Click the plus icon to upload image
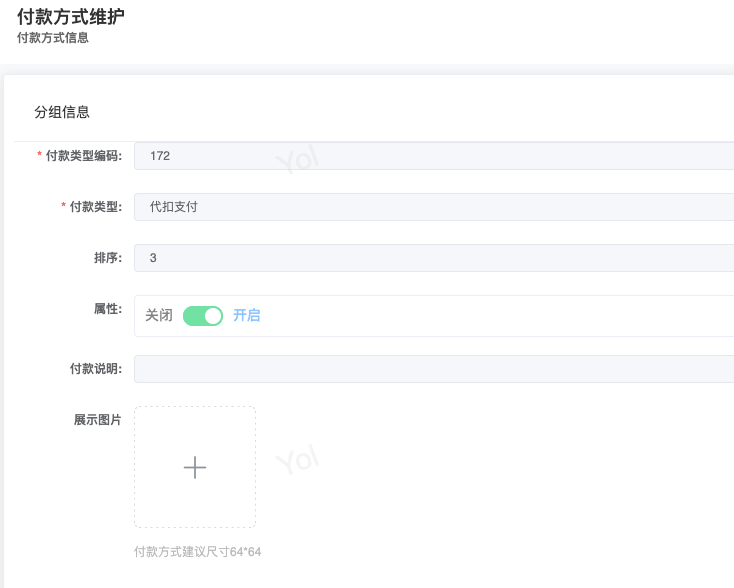The height and width of the screenshot is (588, 734). coord(195,467)
